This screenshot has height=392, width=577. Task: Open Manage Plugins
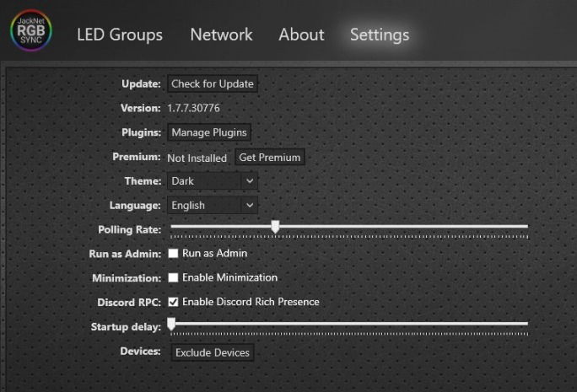(209, 132)
